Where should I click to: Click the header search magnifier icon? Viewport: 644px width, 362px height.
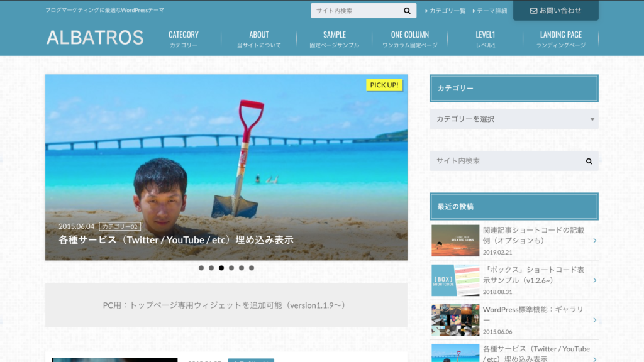click(407, 11)
